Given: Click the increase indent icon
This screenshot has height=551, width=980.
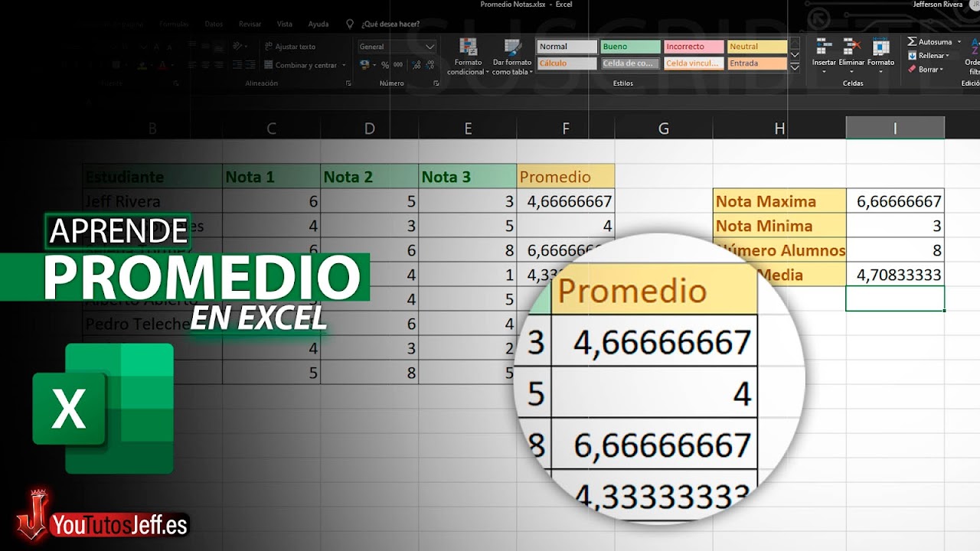Looking at the screenshot, I should pyautogui.click(x=250, y=65).
